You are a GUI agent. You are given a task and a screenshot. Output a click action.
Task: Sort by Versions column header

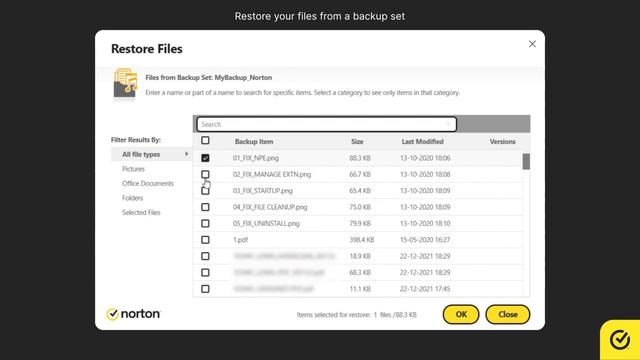502,142
